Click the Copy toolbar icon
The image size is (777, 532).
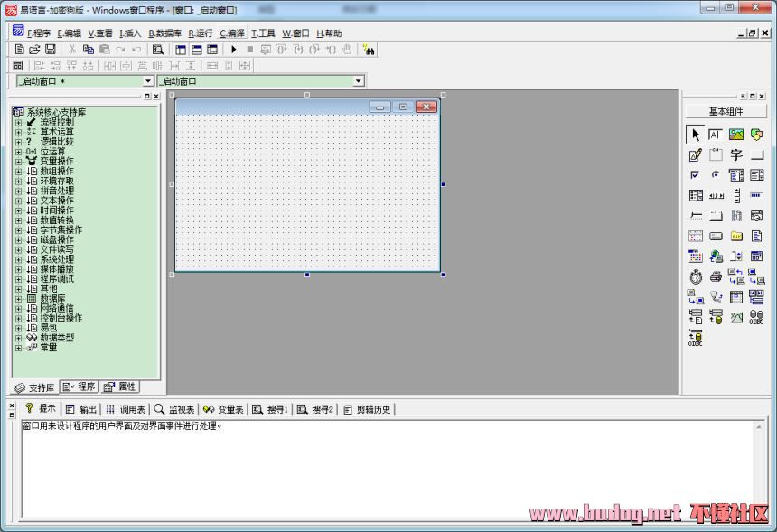click(x=89, y=50)
